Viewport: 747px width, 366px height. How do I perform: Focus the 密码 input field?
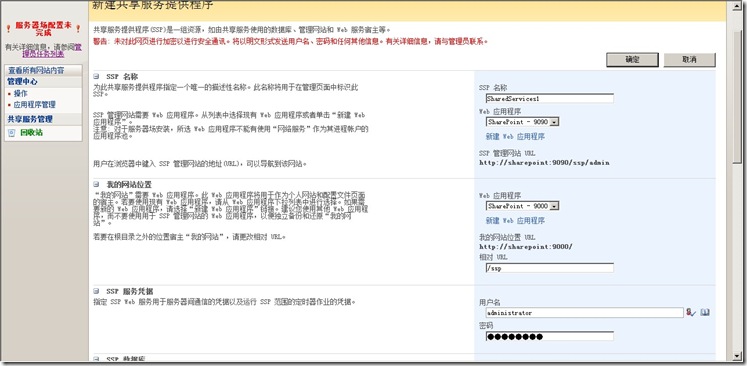pos(549,336)
